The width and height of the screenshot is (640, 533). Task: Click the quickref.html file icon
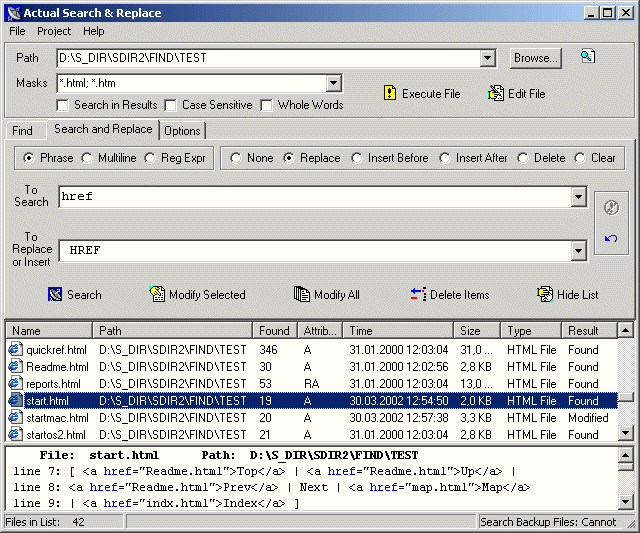point(15,350)
